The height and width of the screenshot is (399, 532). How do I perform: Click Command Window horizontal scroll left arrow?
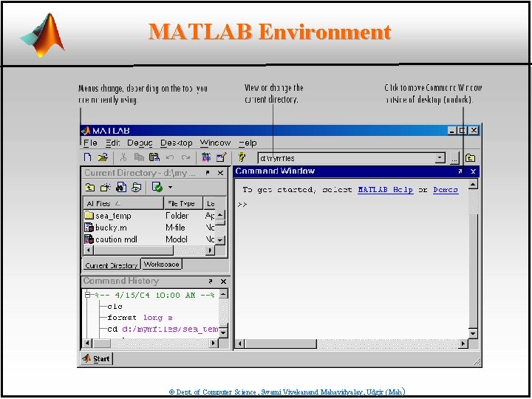pos(240,344)
